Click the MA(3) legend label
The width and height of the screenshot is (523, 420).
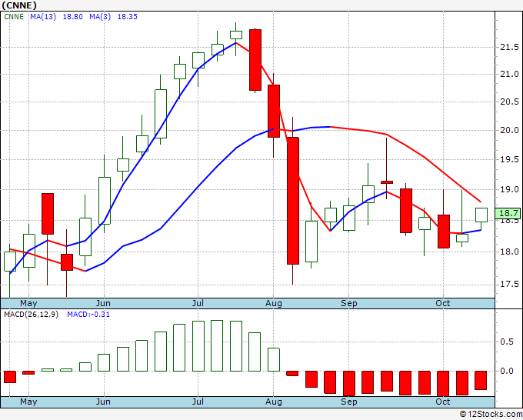100,17
